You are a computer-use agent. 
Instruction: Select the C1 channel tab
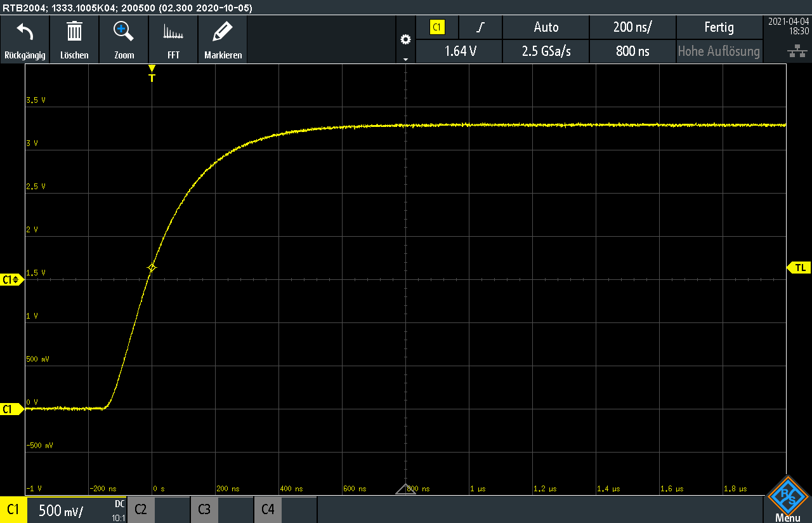coord(13,509)
